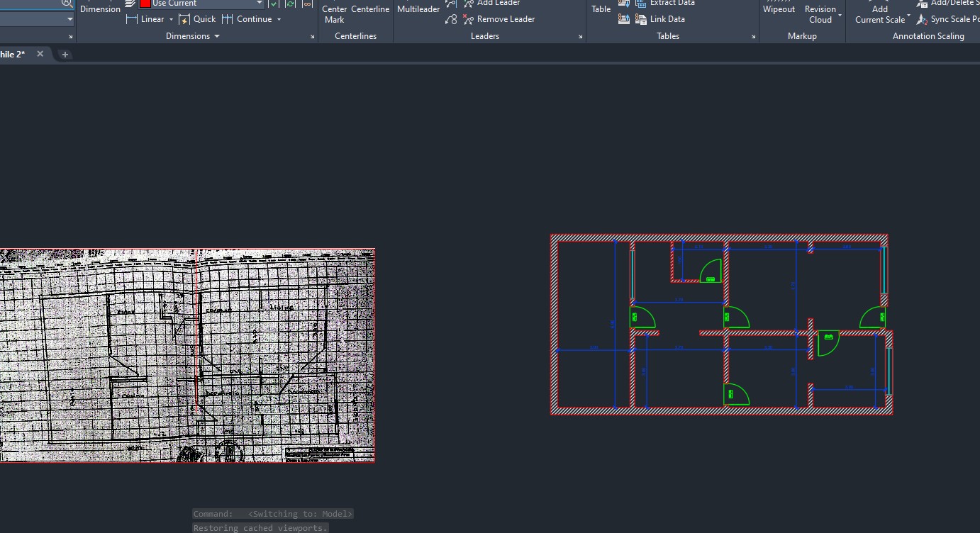The height and width of the screenshot is (533, 980).
Task: Click the Sync Scale Positions icon
Action: point(922,19)
